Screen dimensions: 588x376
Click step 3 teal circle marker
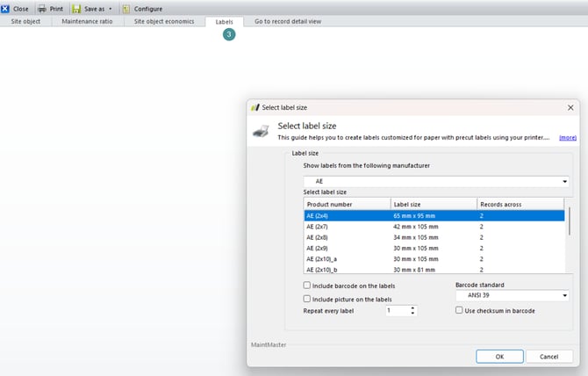[x=229, y=34]
